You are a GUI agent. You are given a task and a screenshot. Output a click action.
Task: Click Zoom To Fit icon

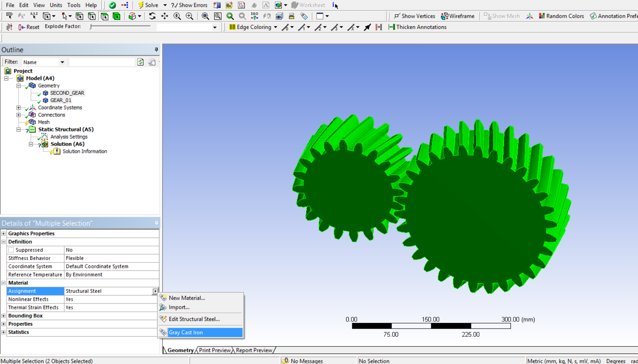[205, 16]
